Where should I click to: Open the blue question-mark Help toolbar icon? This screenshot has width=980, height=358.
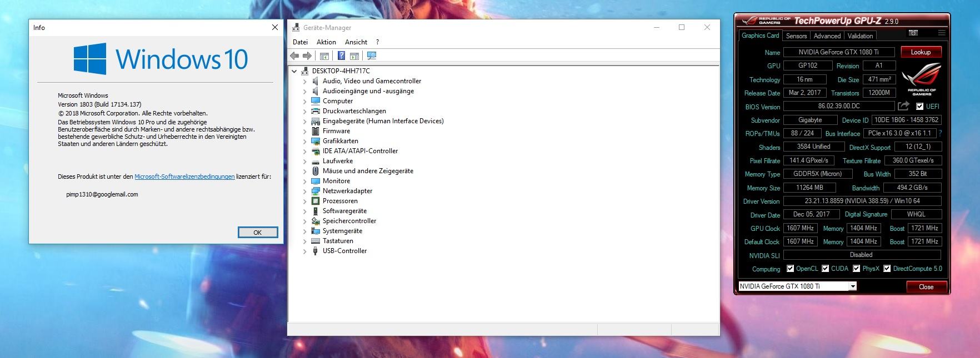click(341, 56)
